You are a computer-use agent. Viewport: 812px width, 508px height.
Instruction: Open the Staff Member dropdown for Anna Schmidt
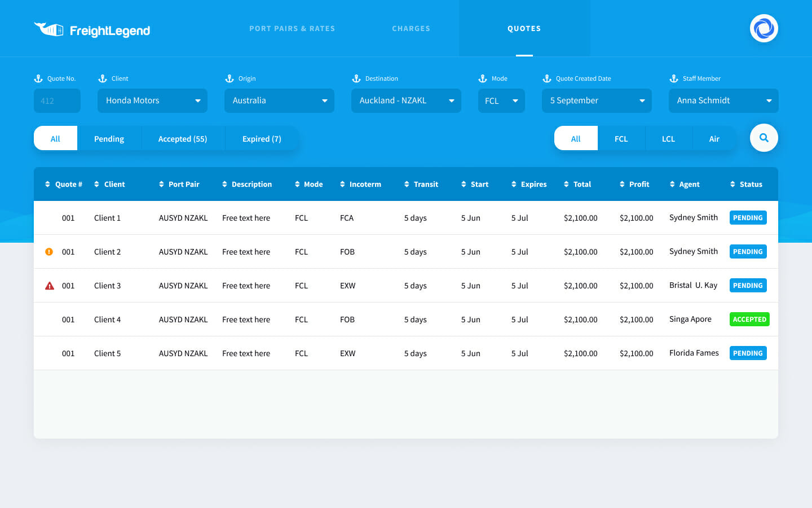pos(723,100)
